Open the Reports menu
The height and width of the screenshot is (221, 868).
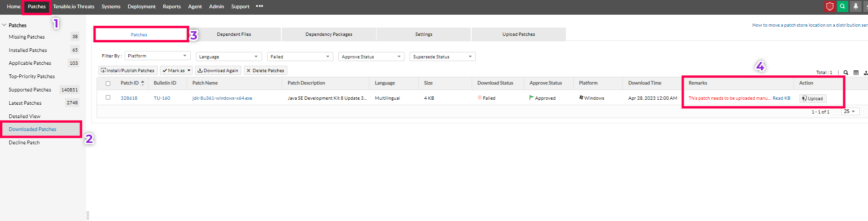171,6
